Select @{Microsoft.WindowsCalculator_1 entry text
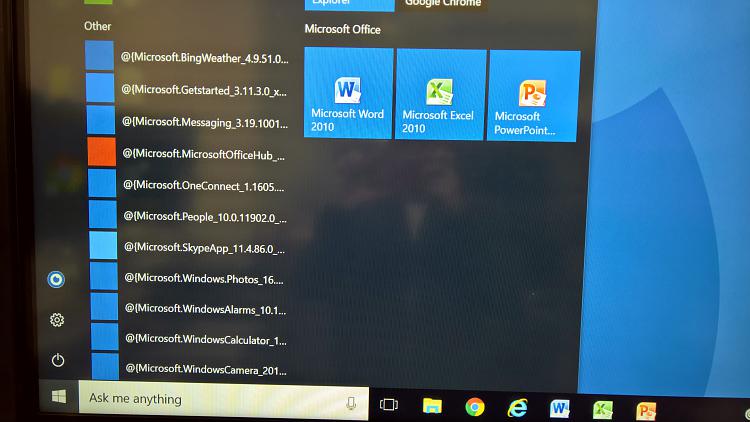This screenshot has height=422, width=750. [x=206, y=339]
